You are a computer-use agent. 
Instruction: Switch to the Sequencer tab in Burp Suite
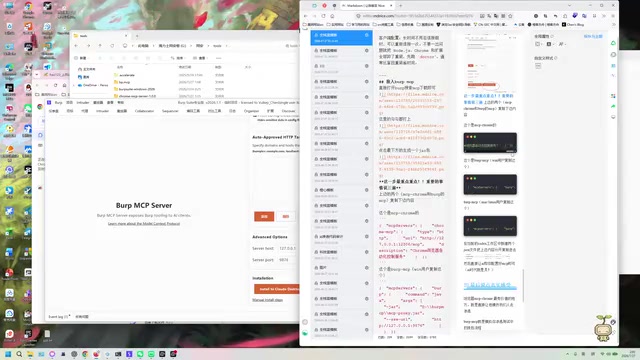click(x=170, y=111)
